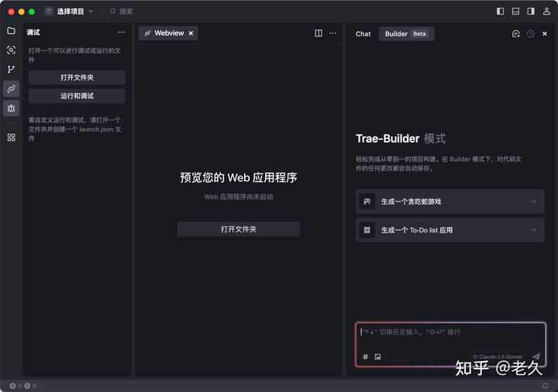
Task: Toggle the left sidebar layout icon
Action: pos(500,12)
